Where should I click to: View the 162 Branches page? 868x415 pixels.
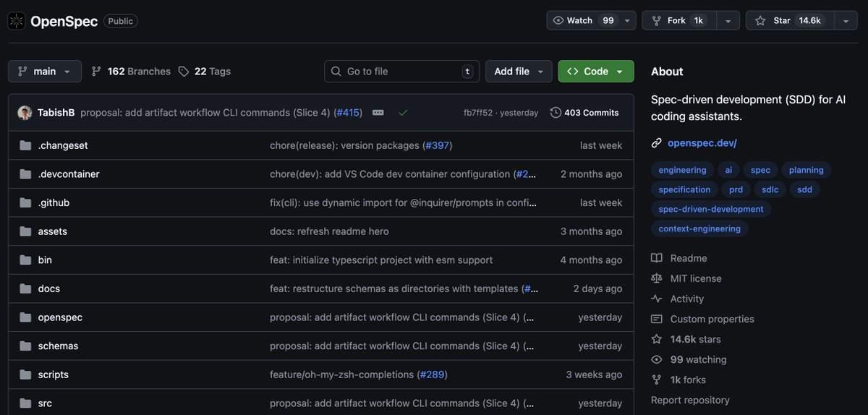tap(131, 72)
